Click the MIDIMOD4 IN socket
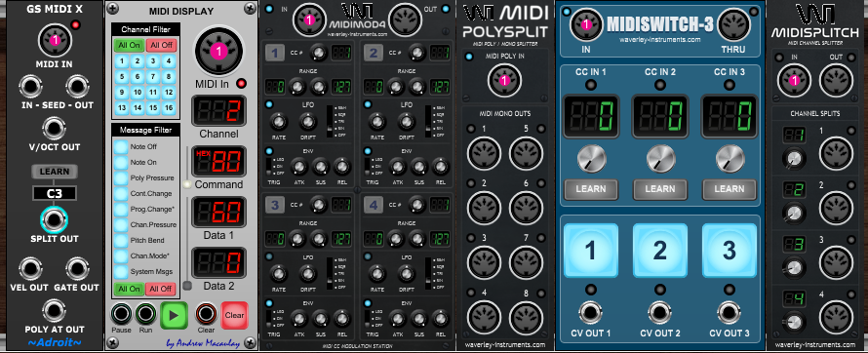868x353 pixels. coord(309,20)
